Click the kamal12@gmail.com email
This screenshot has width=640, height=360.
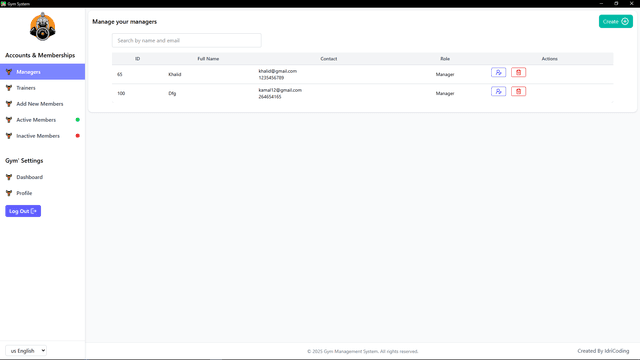280,90
